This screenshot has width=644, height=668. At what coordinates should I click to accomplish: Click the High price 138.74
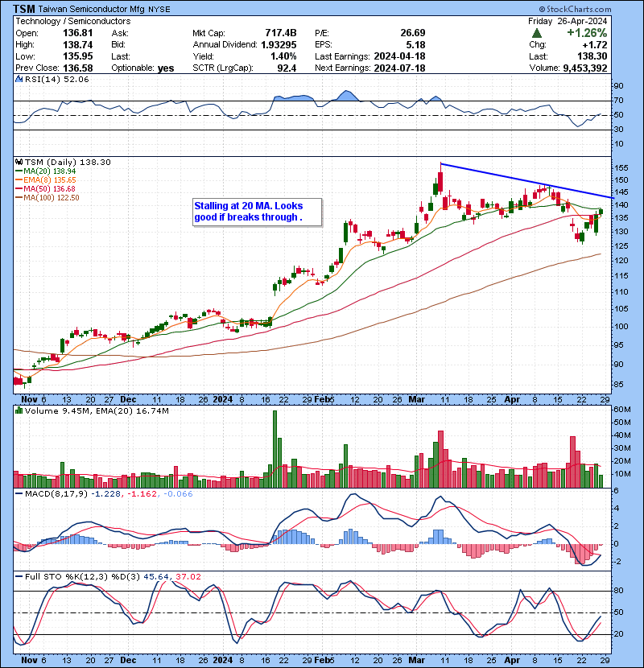pyautogui.click(x=77, y=45)
